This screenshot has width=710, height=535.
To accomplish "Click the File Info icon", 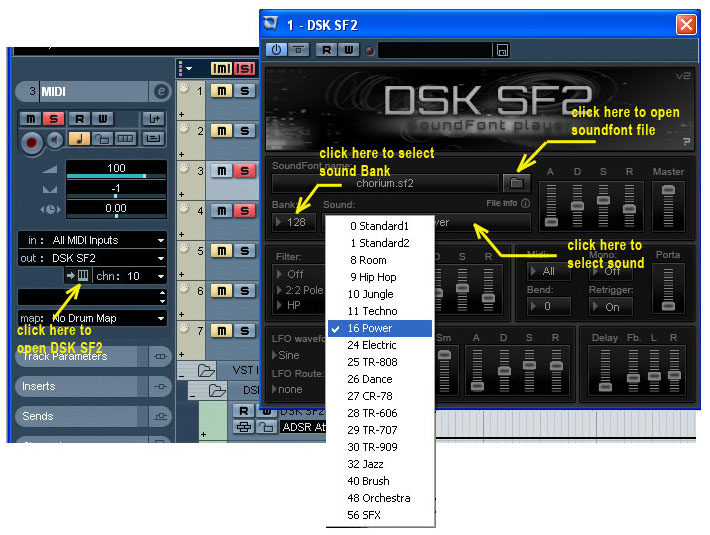I will 525,203.
